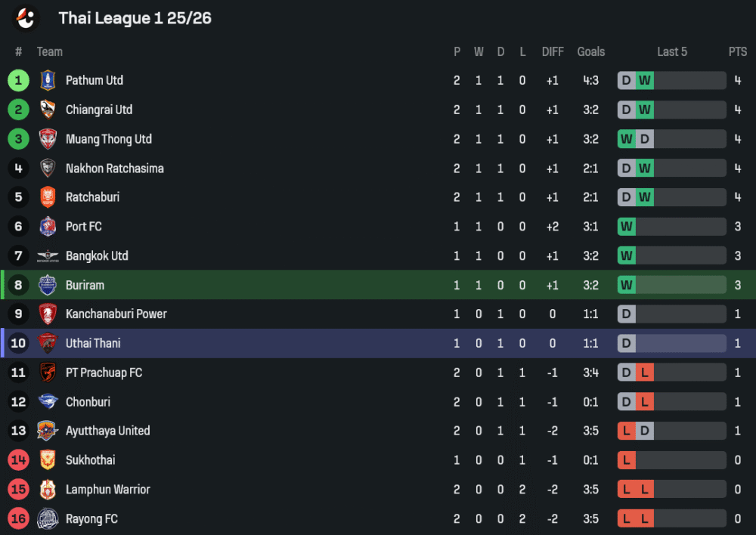Click Lamphun Warrior's position badge 15
756x535 pixels.
click(19, 490)
